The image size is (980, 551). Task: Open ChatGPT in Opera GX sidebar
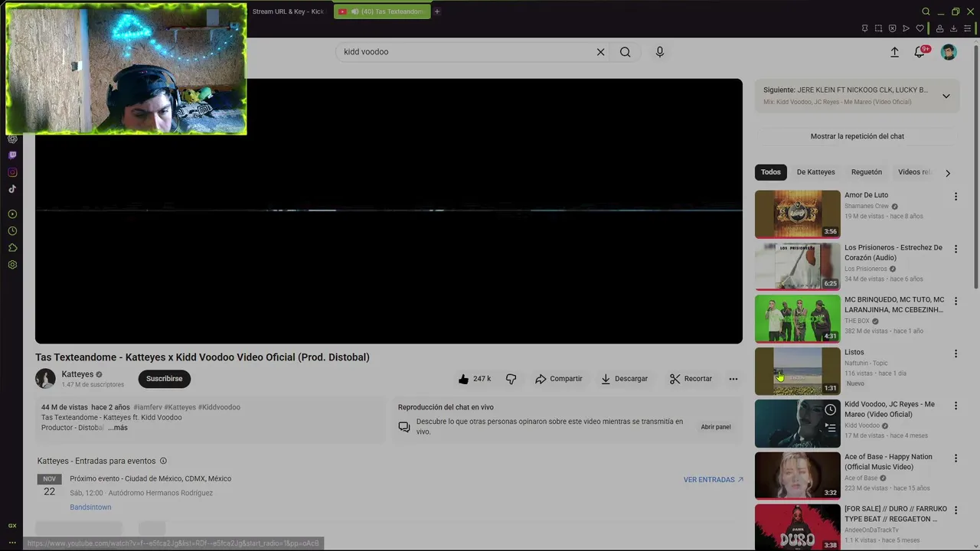tap(12, 139)
